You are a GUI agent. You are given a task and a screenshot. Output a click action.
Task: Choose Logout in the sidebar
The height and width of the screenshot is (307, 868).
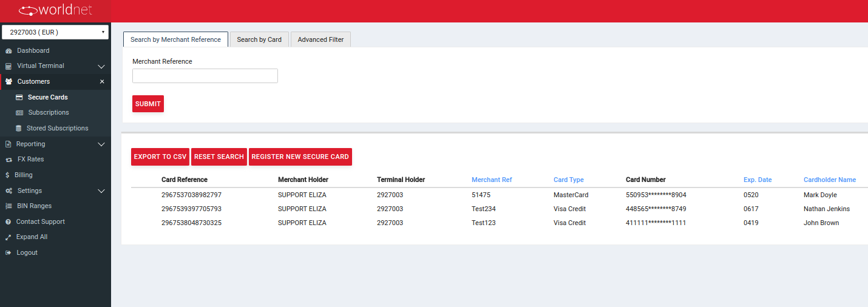pyautogui.click(x=27, y=252)
